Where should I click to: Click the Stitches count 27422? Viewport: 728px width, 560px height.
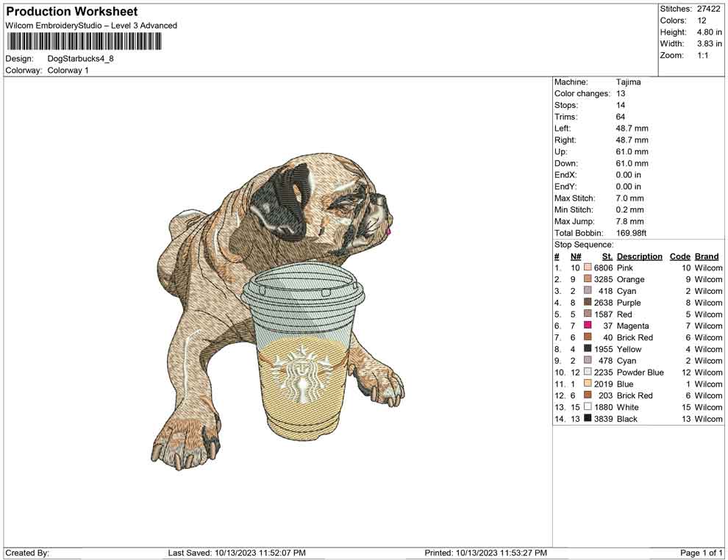point(708,9)
